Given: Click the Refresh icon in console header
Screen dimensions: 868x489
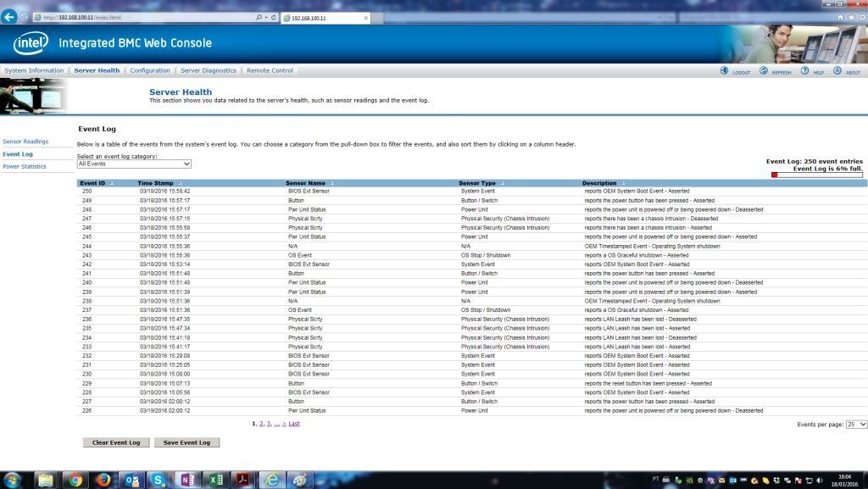Looking at the screenshot, I should (x=764, y=71).
